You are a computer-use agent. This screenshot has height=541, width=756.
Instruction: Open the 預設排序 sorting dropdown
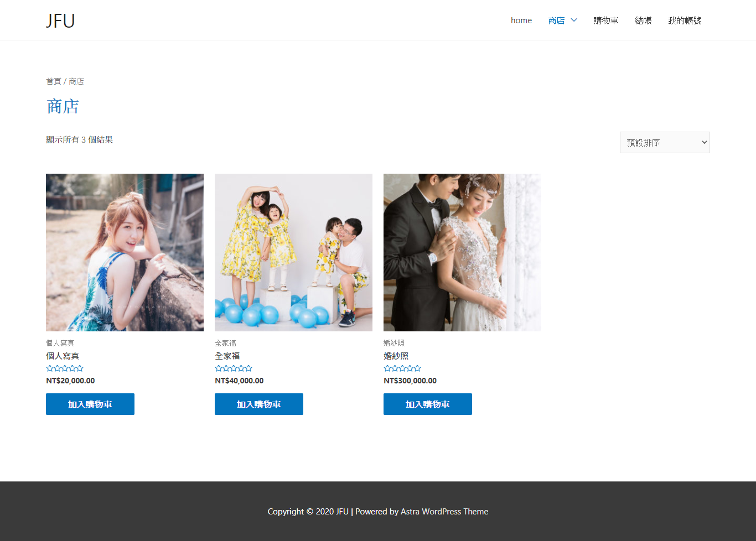tap(664, 143)
